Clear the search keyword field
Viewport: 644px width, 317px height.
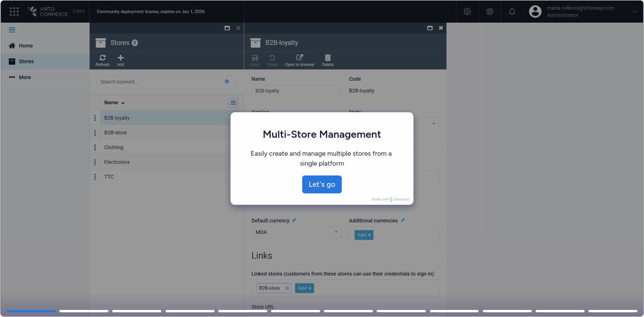[227, 82]
